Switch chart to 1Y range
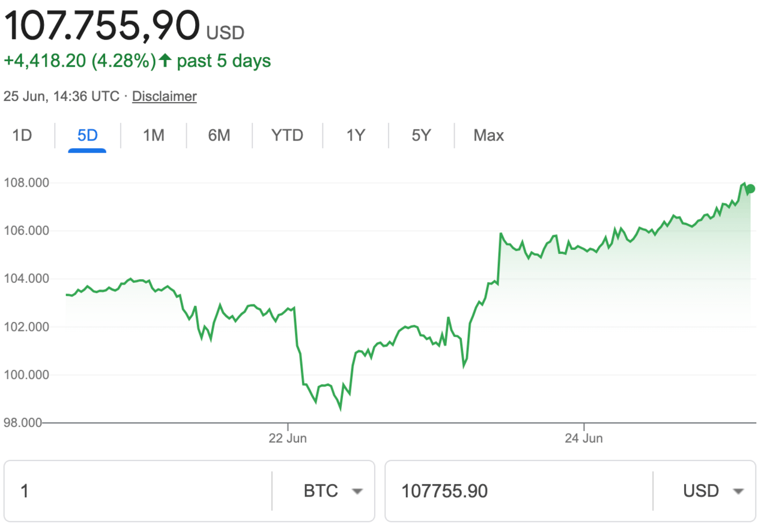Screen dimensions: 776x532 click(x=356, y=135)
